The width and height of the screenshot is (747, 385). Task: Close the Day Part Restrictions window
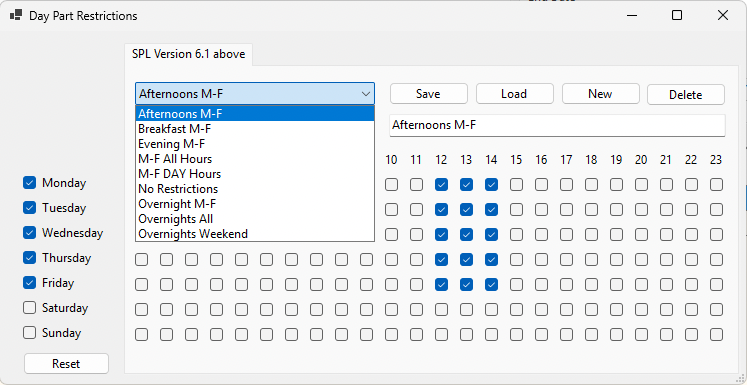tap(722, 15)
